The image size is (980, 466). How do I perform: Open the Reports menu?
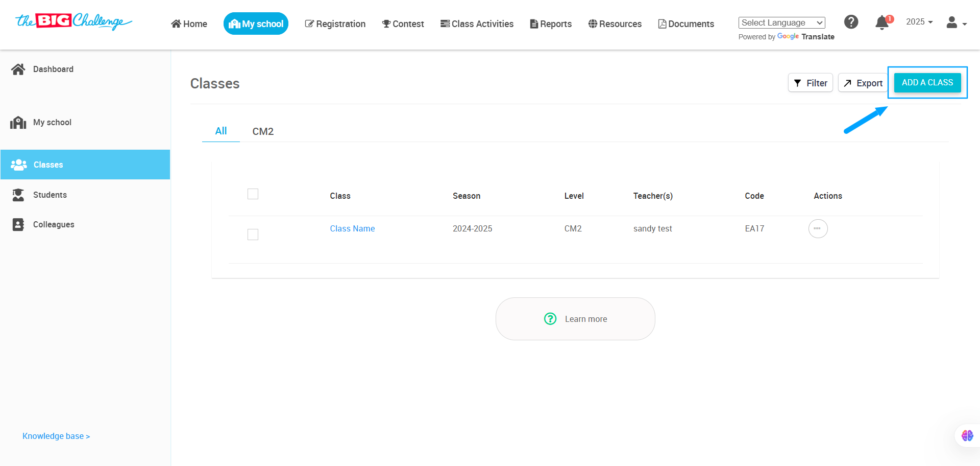click(551, 24)
